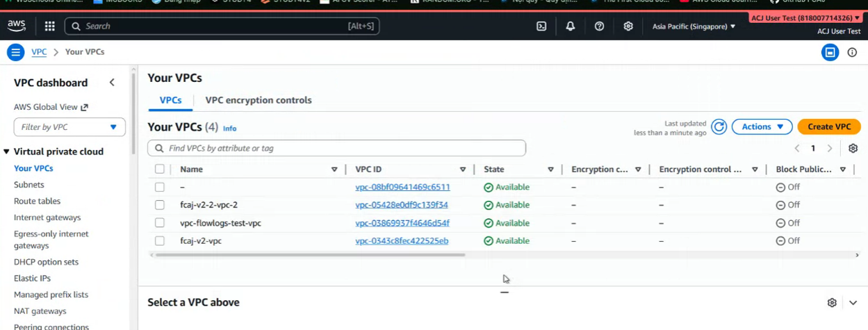Image resolution: width=868 pixels, height=330 pixels.
Task: Switch to the VPCs tab
Action: (170, 100)
